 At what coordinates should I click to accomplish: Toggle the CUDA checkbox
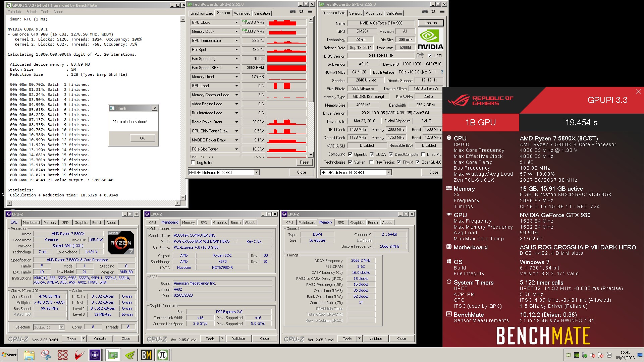[372, 155]
